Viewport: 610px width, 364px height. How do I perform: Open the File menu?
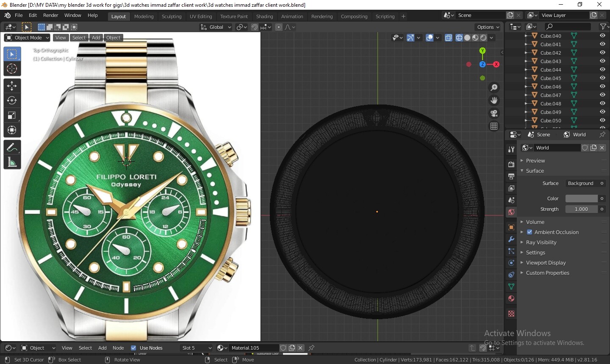pyautogui.click(x=19, y=15)
